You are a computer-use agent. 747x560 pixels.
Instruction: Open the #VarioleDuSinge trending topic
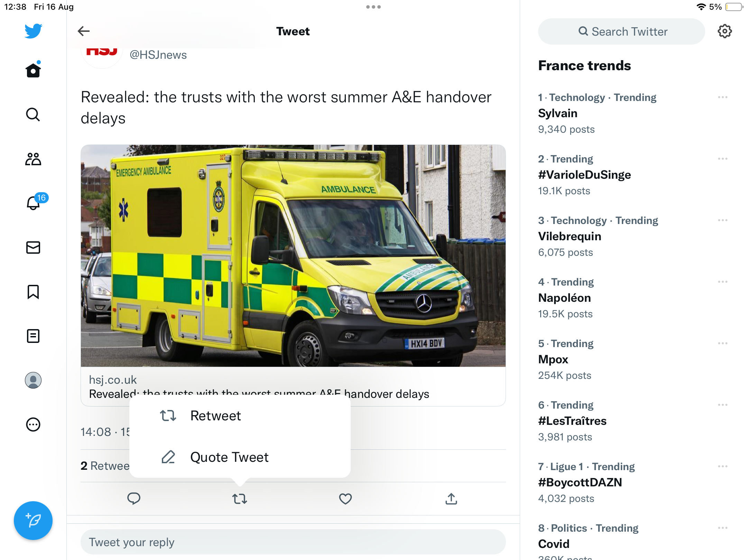coord(584,175)
